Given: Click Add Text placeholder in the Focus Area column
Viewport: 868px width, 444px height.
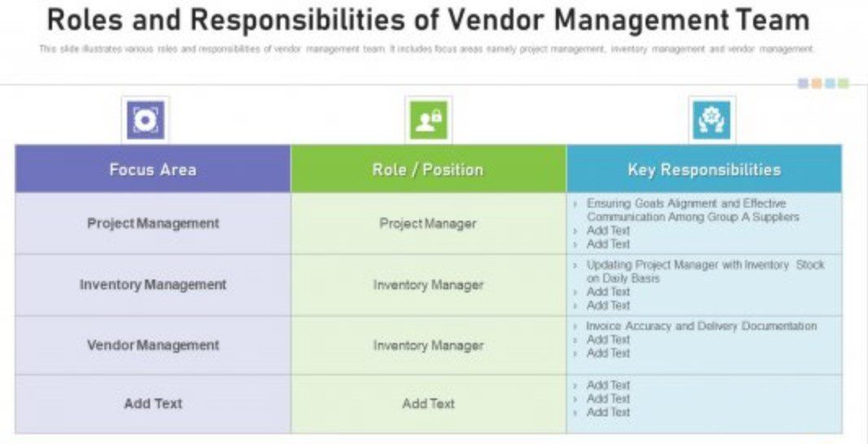Looking at the screenshot, I should tap(153, 403).
